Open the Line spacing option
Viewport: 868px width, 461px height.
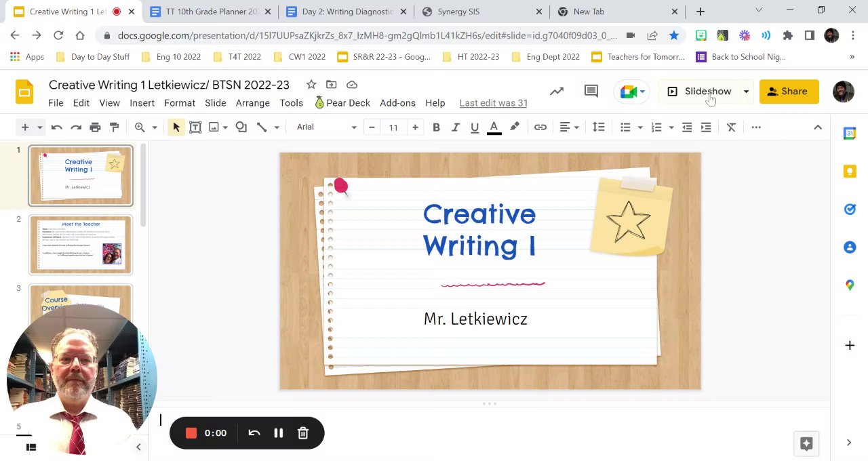click(599, 127)
